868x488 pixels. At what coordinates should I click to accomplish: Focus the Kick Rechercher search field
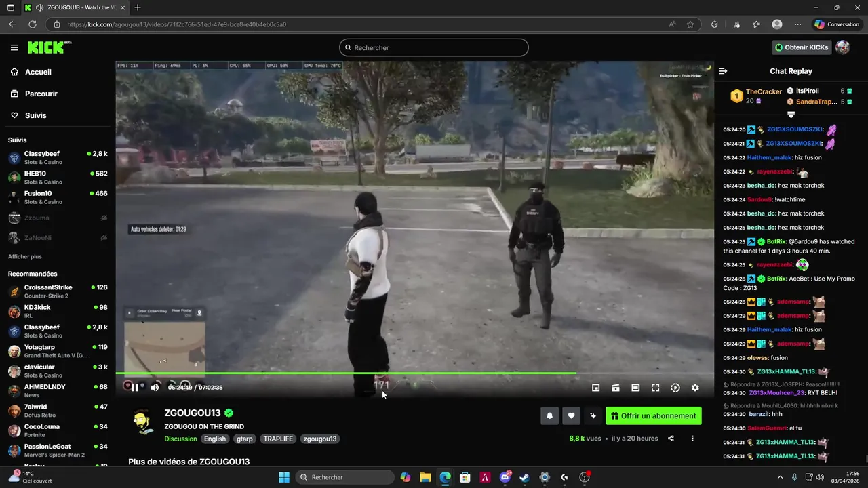[434, 47]
